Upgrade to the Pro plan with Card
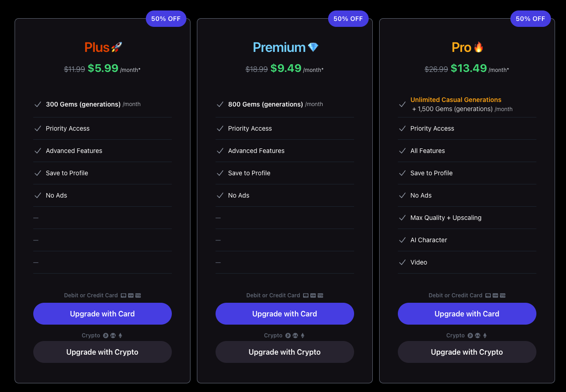The height and width of the screenshot is (392, 566). coord(467,314)
